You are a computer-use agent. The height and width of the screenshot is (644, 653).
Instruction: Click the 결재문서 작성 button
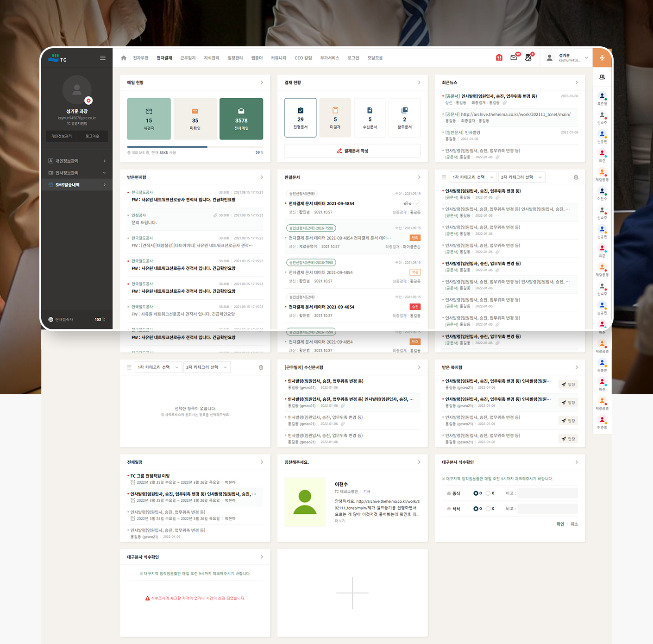click(352, 151)
